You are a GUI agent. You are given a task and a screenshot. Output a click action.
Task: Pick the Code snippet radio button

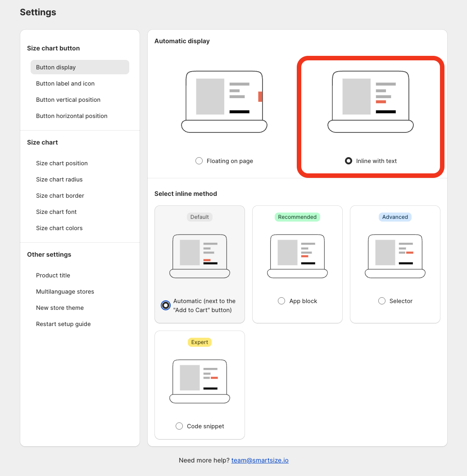coord(179,426)
